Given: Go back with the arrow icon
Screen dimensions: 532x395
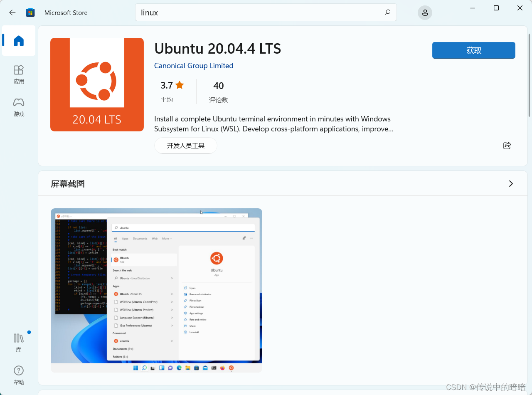Looking at the screenshot, I should pos(12,12).
